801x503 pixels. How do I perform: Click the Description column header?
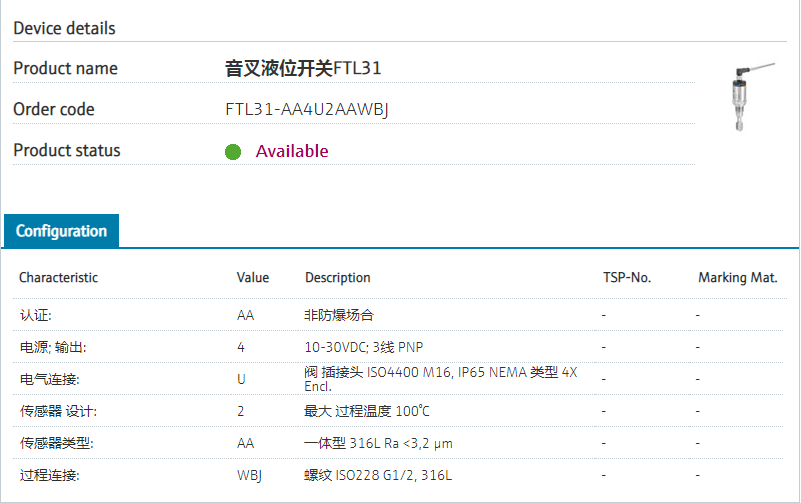coord(338,277)
